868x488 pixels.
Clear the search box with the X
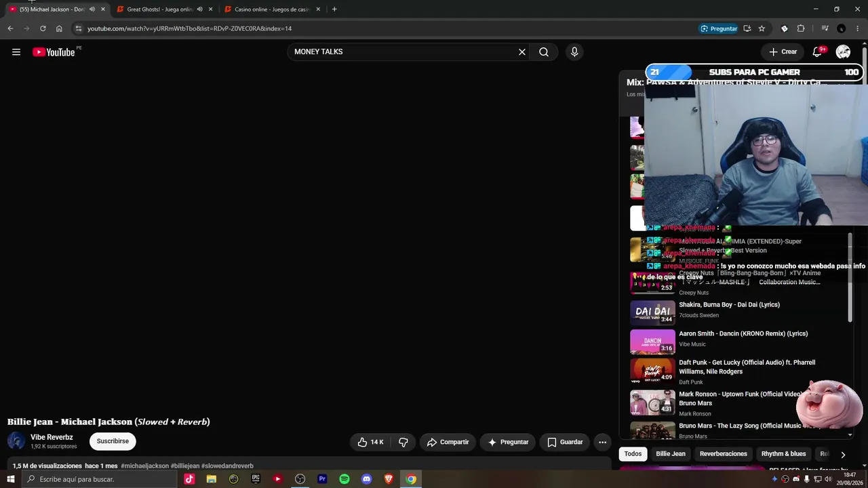[522, 52]
